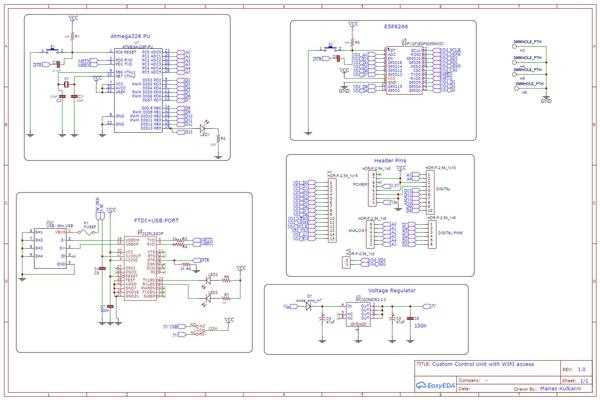The height and width of the screenshot is (400, 600).
Task: Click the USB connector block
Action: pyautogui.click(x=51, y=248)
